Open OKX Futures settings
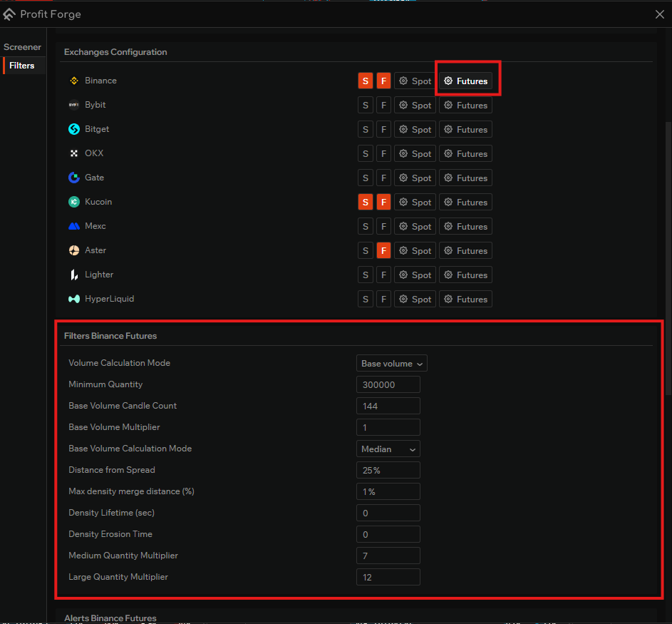This screenshot has width=672, height=624. point(465,153)
